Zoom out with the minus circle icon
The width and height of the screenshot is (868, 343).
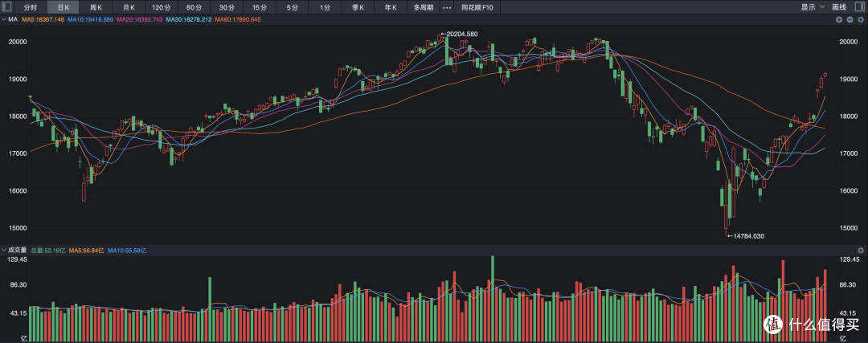(850, 19)
